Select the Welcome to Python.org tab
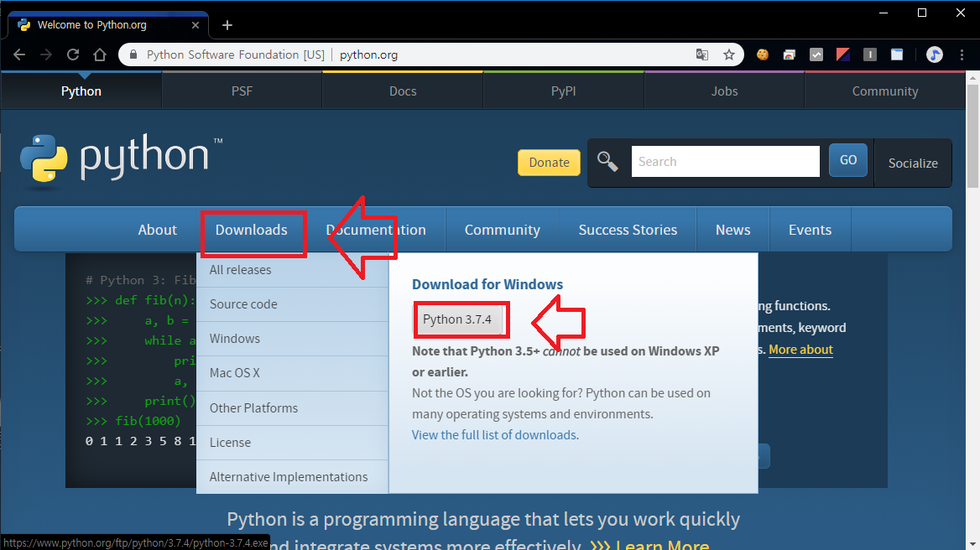980x550 pixels. pos(107,25)
